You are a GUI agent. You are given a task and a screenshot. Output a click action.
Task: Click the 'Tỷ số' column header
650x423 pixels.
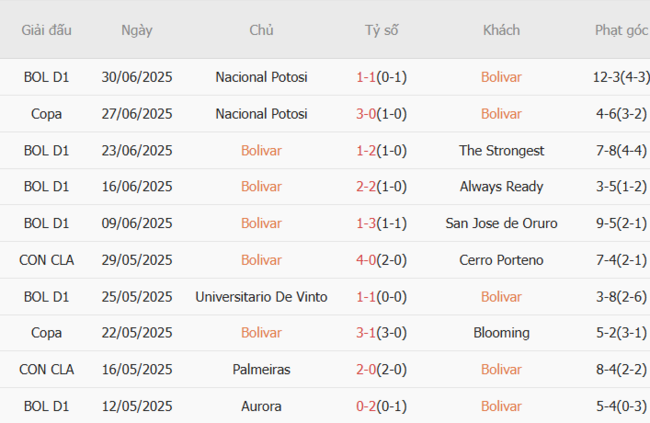(381, 30)
